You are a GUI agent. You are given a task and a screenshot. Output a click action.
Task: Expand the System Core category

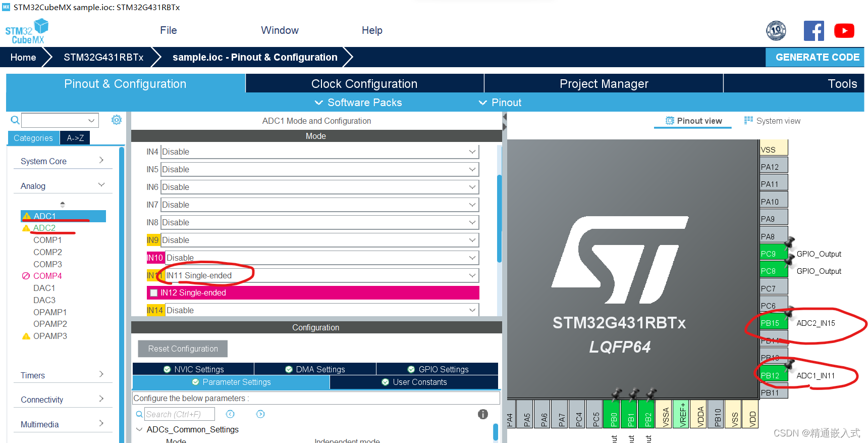63,161
